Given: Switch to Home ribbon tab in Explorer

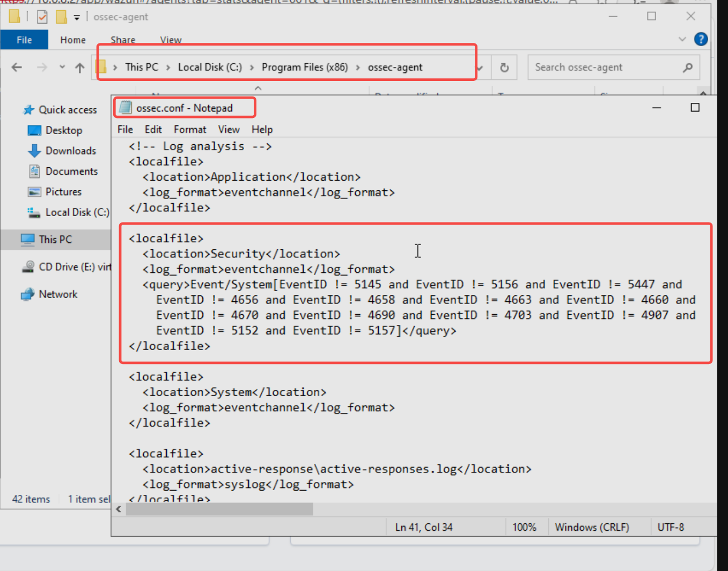Looking at the screenshot, I should pyautogui.click(x=73, y=40).
